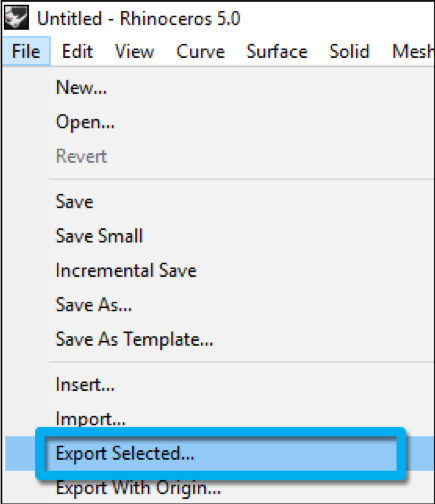Viewport: 435px width, 504px height.
Task: Open the View menu
Action: pos(134,51)
